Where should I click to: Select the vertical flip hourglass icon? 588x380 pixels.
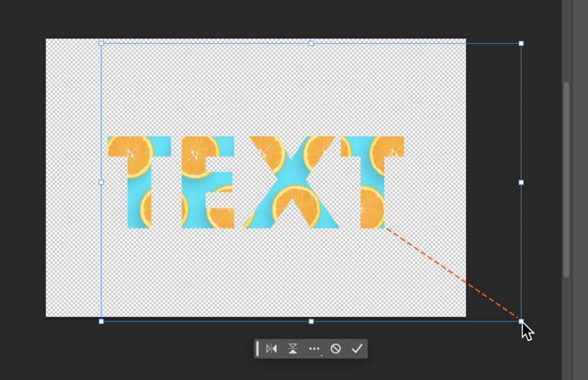pos(293,348)
